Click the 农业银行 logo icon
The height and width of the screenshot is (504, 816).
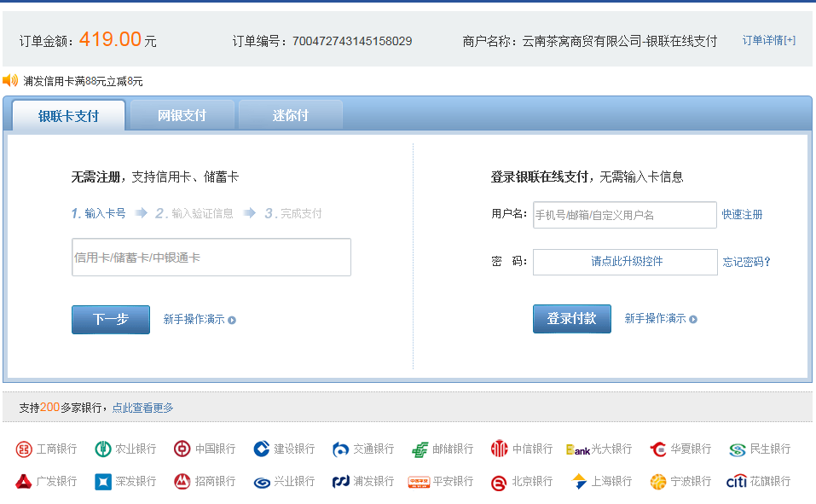tap(103, 449)
